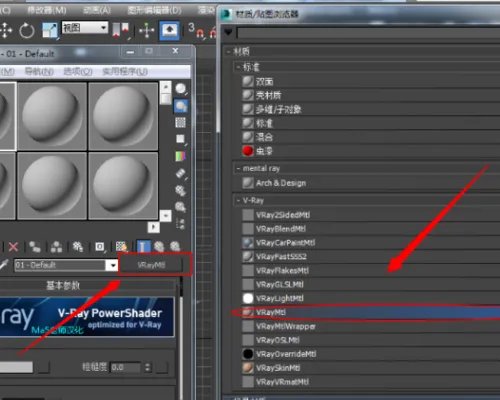Toggle the keyboard shortcut override button
500x400 pixels.
(x=169, y=31)
